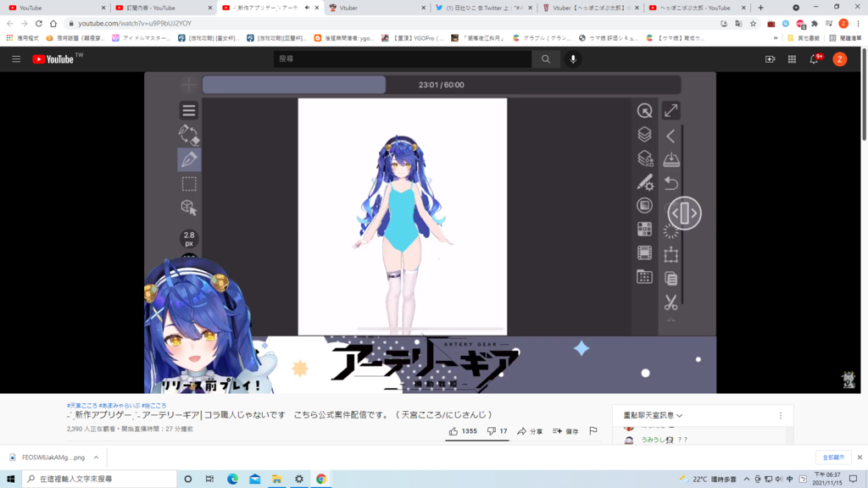This screenshot has width=868, height=488.
Task: Switch to the Vtuber browser tab
Action: [x=376, y=8]
